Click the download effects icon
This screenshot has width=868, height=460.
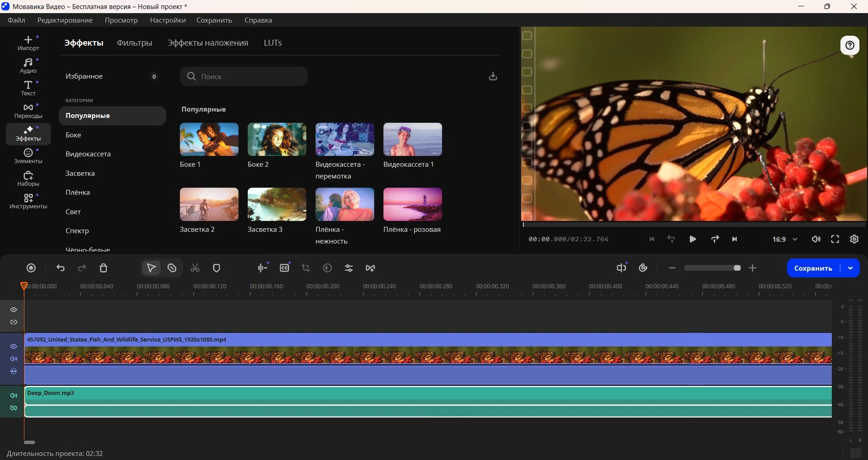493,76
